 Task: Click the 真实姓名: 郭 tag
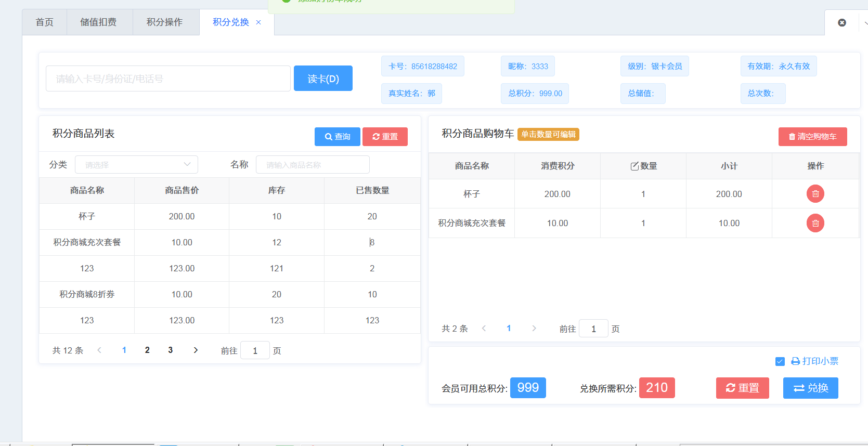(x=411, y=94)
